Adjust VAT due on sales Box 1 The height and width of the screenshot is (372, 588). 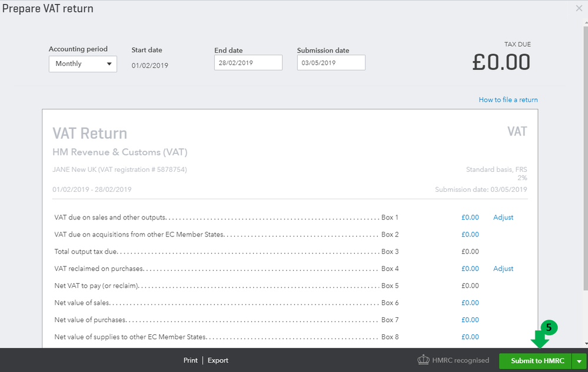[503, 217]
